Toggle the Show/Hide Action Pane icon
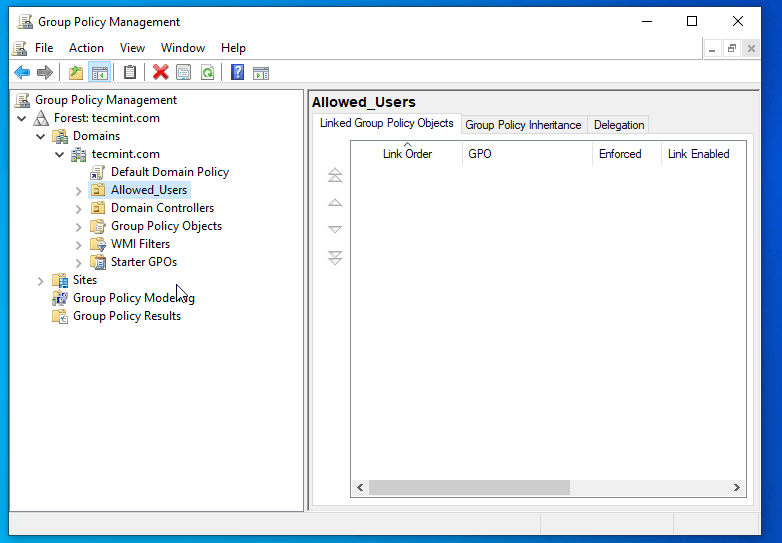 (x=261, y=72)
